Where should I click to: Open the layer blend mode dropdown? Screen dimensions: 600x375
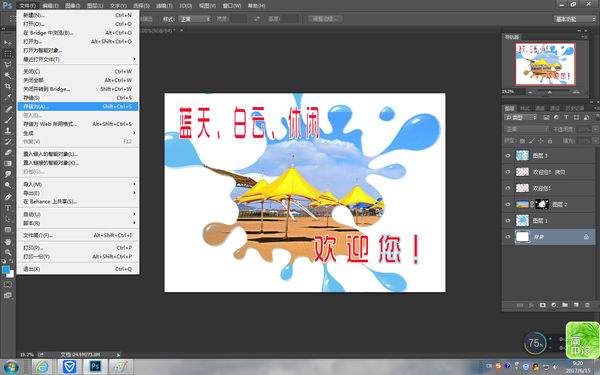527,129
